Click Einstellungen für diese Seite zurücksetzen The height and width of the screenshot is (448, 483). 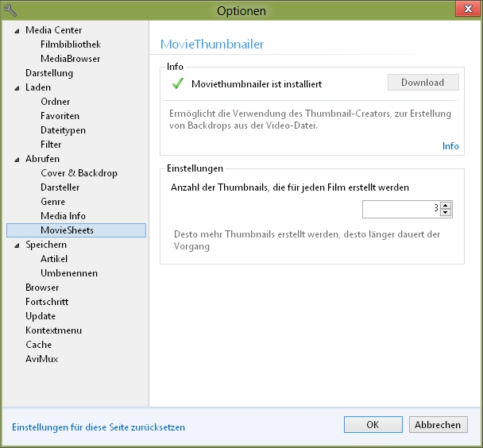99,427
